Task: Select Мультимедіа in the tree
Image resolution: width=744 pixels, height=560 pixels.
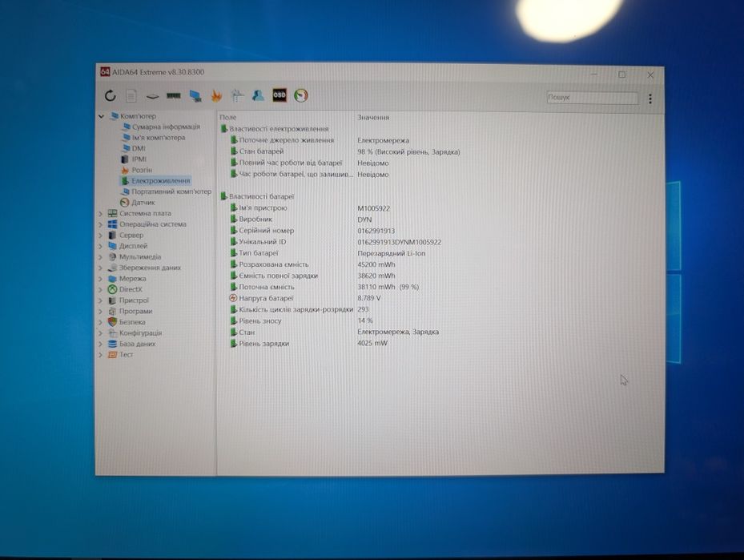Action: [x=140, y=257]
